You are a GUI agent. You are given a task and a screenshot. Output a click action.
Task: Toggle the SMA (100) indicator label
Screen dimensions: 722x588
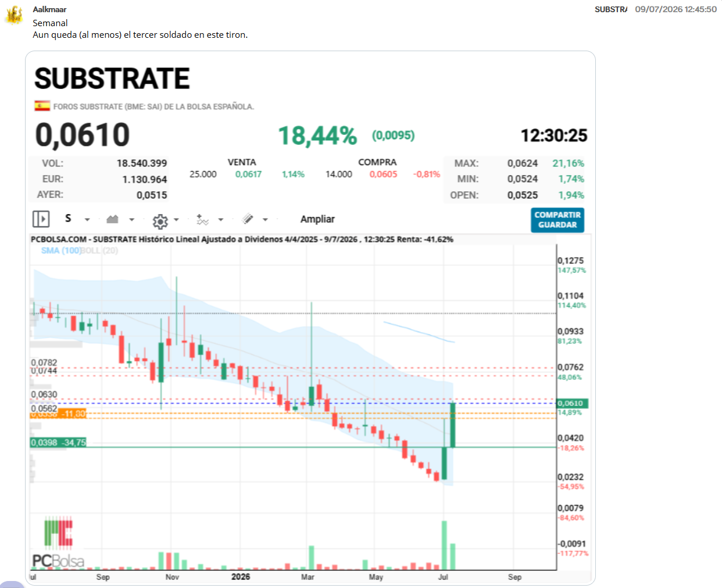click(61, 251)
